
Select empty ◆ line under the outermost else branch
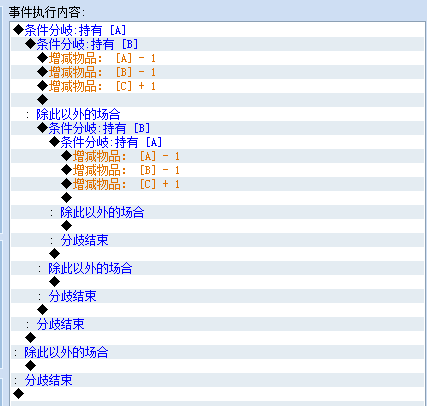point(217,366)
